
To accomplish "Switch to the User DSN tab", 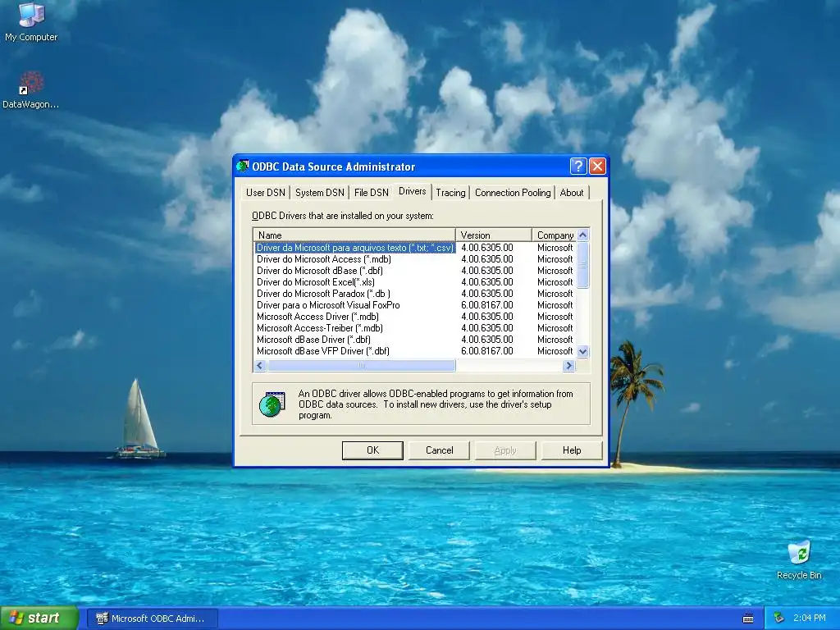I will coord(266,193).
